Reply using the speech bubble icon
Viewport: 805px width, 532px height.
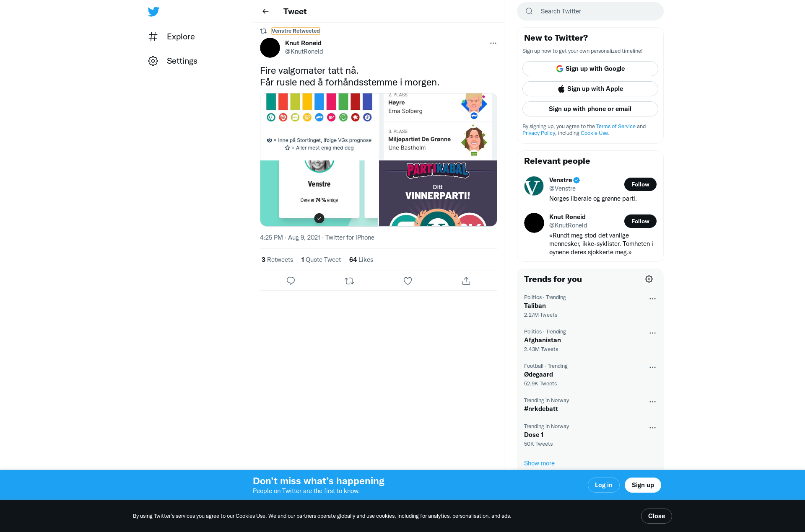[291, 281]
